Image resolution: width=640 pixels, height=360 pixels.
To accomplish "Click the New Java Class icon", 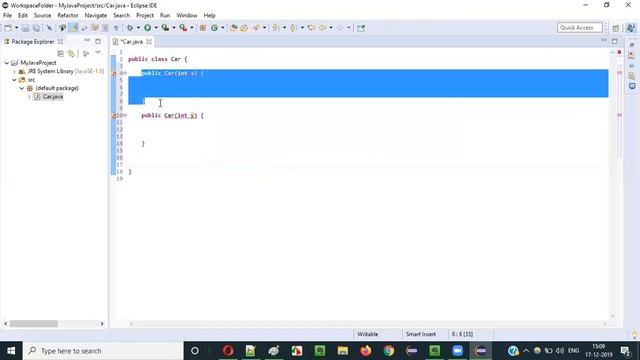I will [214, 28].
